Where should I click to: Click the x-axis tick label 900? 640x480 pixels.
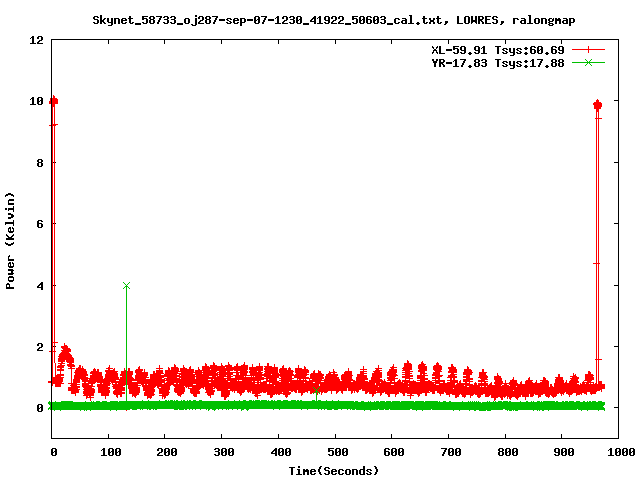pyautogui.click(x=564, y=452)
